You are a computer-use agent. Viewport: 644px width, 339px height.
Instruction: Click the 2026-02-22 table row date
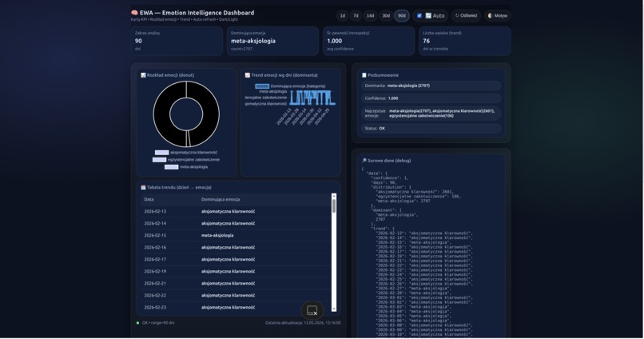coord(155,296)
